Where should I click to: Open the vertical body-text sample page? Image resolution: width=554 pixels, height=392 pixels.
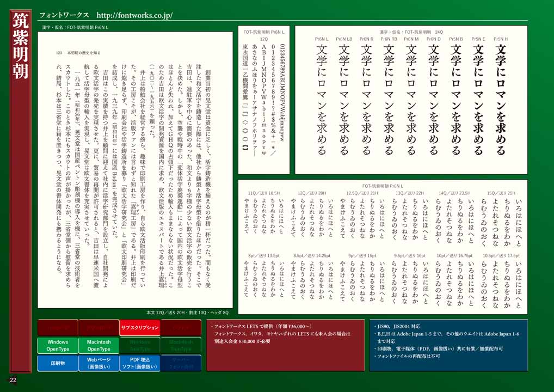[x=135, y=170]
